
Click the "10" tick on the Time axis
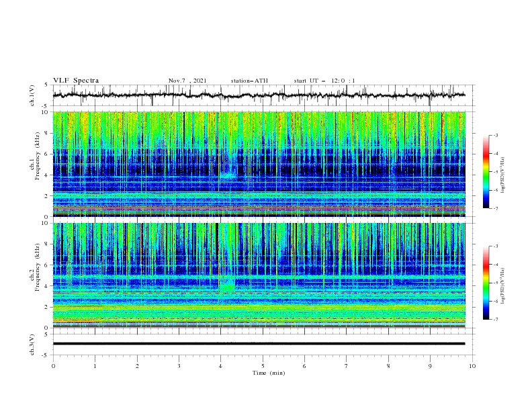[472, 366]
